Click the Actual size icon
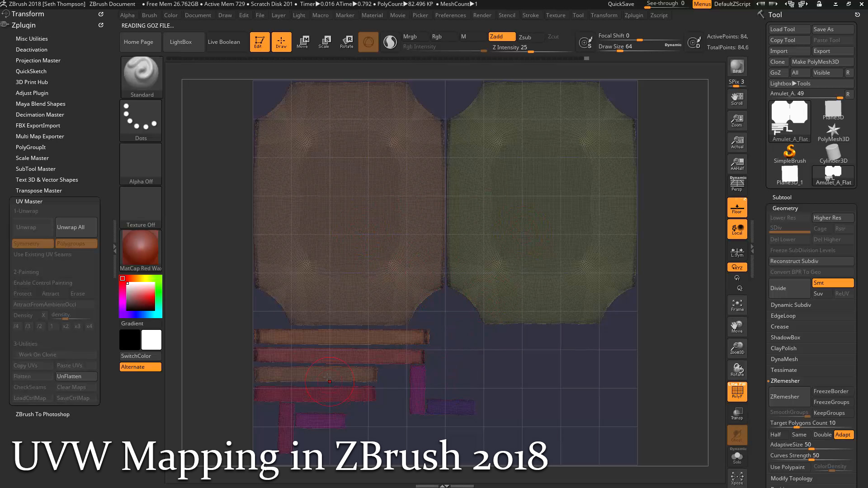Viewport: 868px width, 488px height. 737,142
